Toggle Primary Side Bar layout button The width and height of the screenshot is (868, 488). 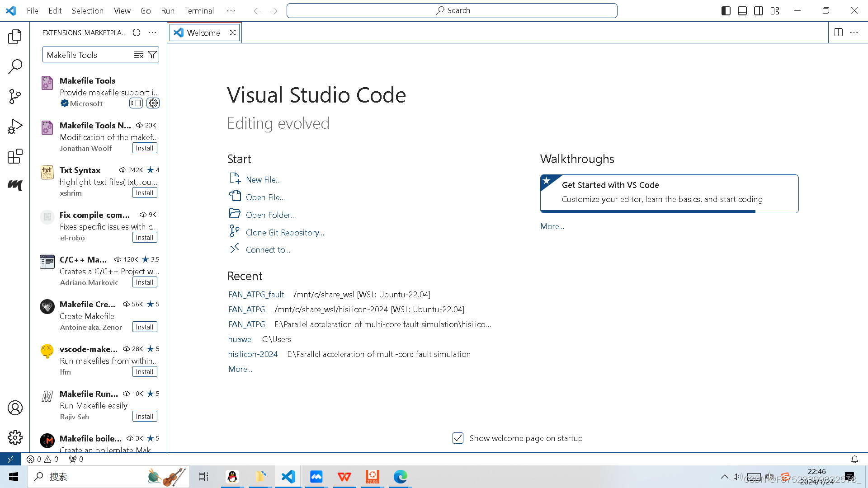click(726, 11)
